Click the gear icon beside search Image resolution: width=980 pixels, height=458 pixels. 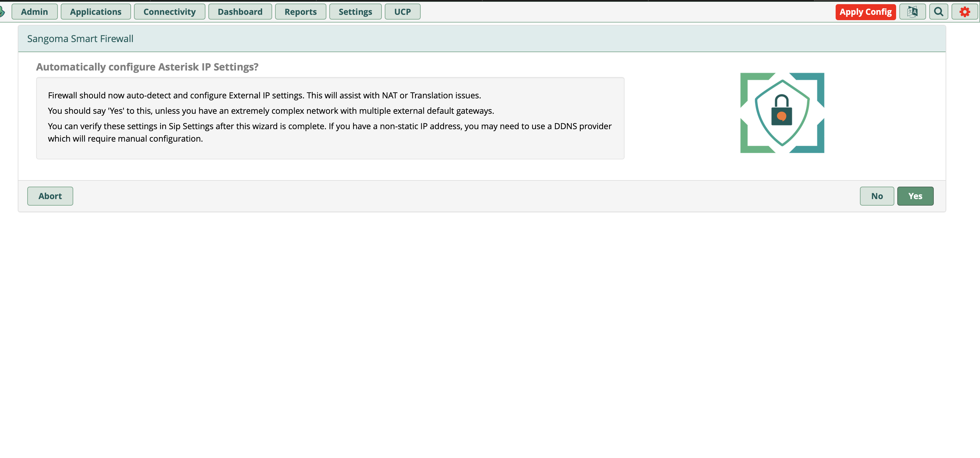click(x=965, y=11)
